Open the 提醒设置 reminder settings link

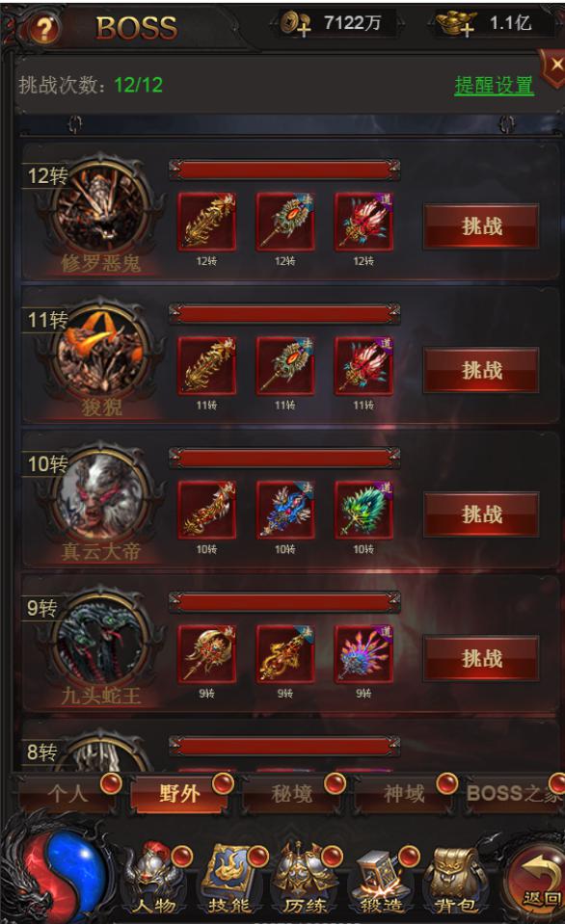(x=495, y=86)
